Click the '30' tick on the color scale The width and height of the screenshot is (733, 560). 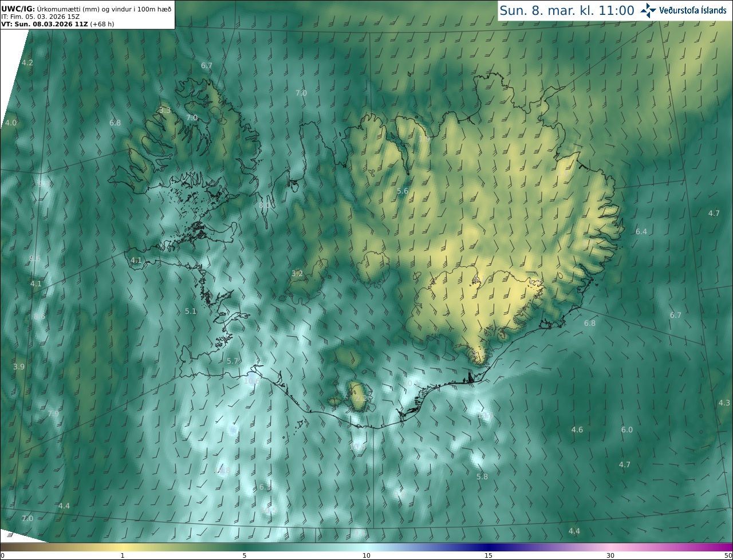coord(610,555)
